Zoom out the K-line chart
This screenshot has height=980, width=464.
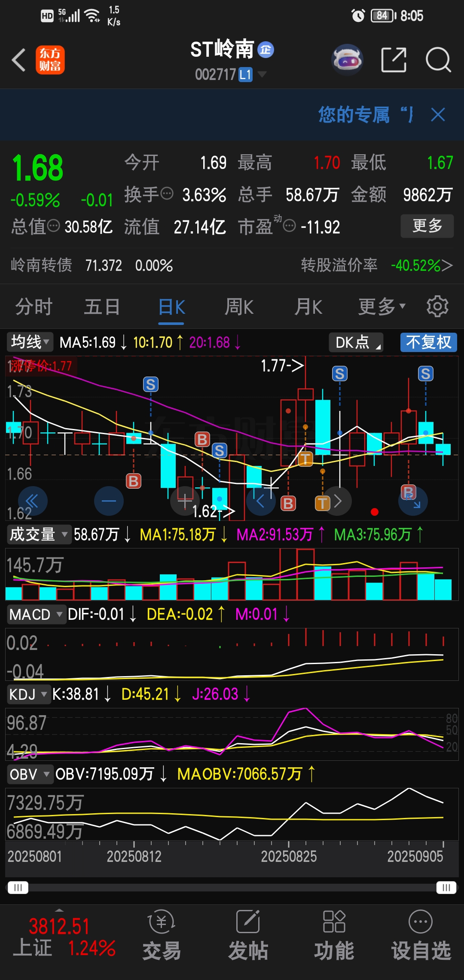pos(109,501)
